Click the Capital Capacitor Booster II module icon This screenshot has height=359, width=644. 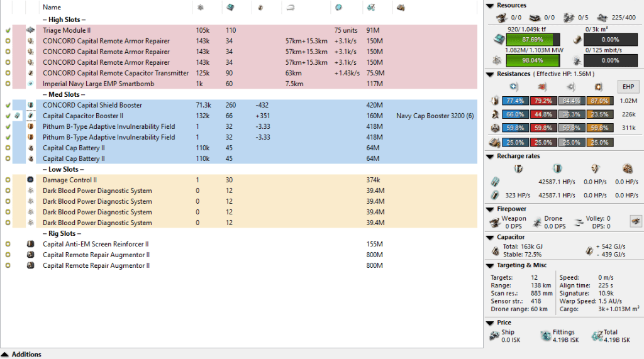point(30,116)
